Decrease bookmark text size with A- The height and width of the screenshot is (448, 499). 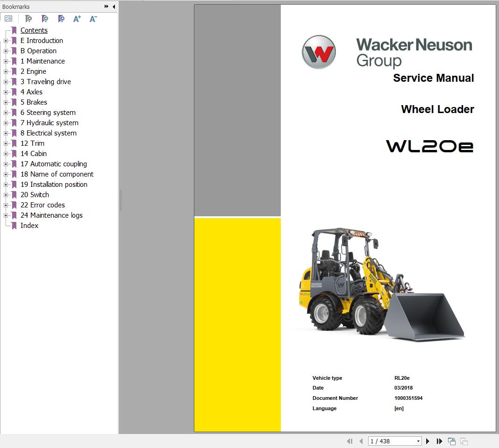(x=93, y=19)
